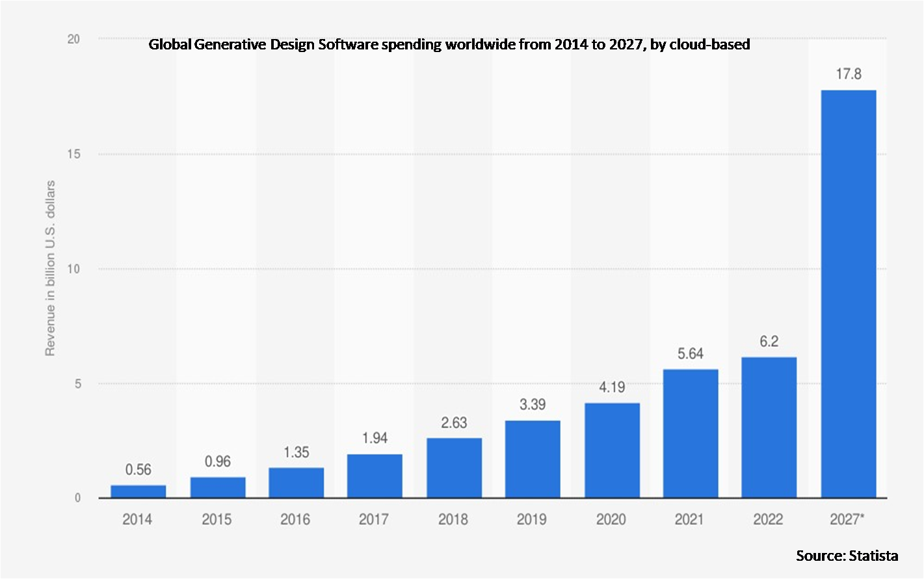
Task: Click the 2027 bar in the chart
Action: pyautogui.click(x=848, y=294)
